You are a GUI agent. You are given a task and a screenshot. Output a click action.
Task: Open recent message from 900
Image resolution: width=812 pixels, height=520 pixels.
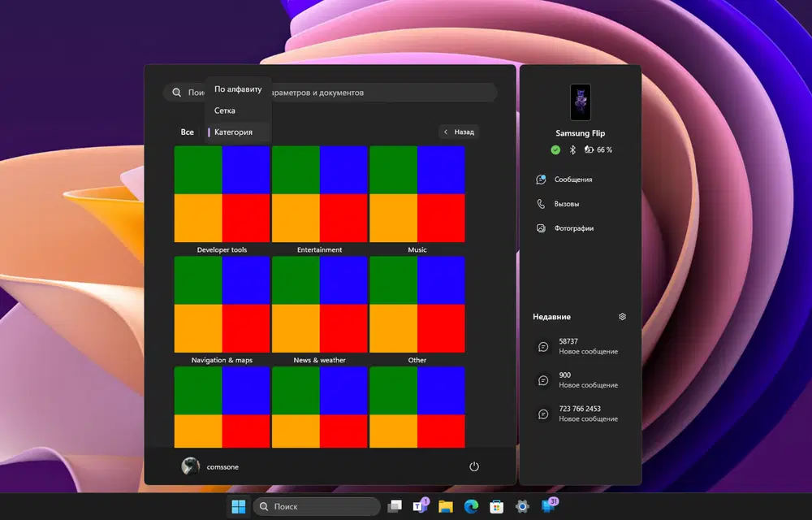point(580,380)
